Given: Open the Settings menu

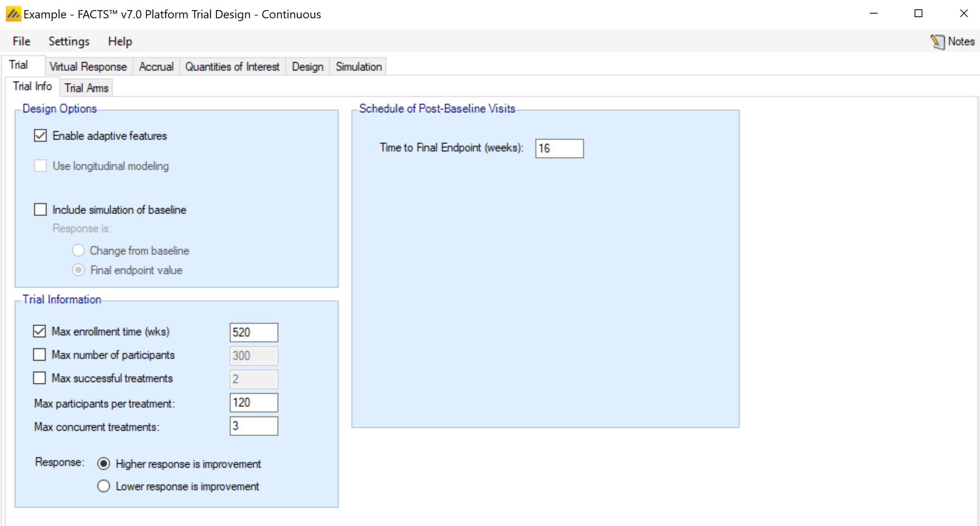Looking at the screenshot, I should [x=69, y=41].
